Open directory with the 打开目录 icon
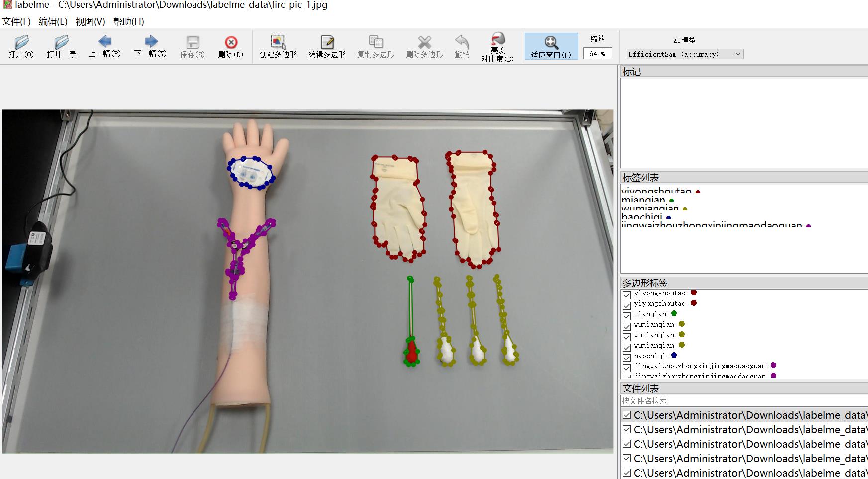 coord(62,47)
